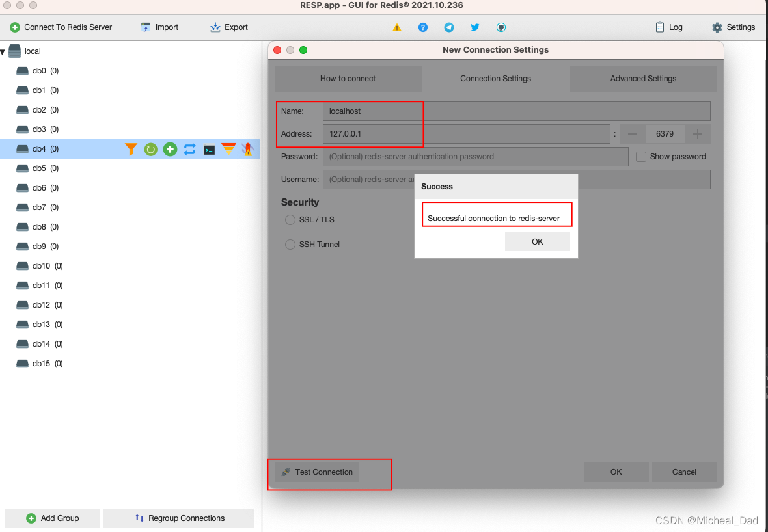Click Connect To Redis Server

[61, 27]
